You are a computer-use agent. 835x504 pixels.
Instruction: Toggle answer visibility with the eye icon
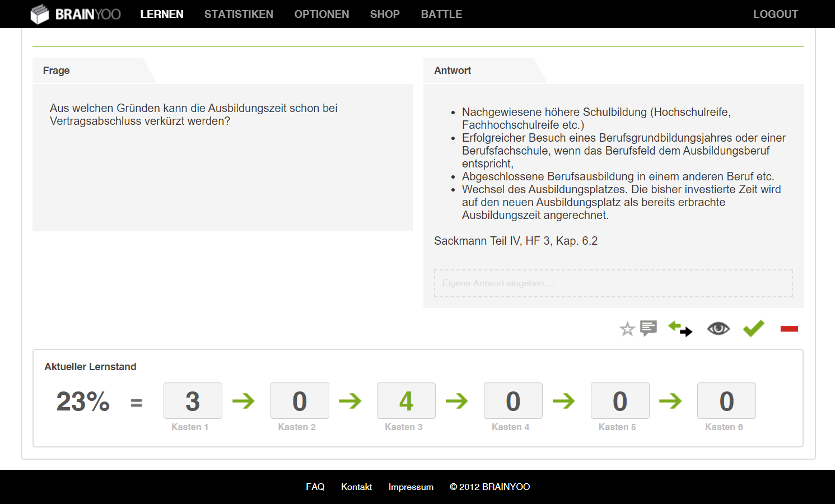point(718,329)
